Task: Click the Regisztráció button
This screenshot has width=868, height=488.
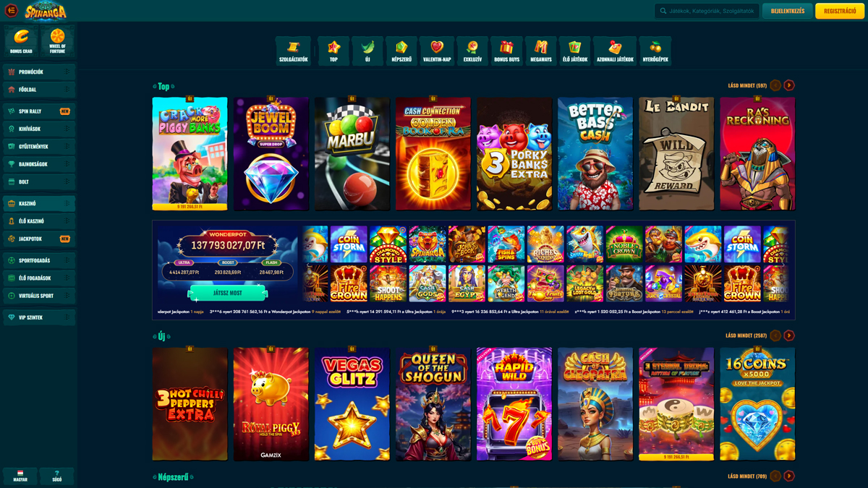Action: pos(840,11)
